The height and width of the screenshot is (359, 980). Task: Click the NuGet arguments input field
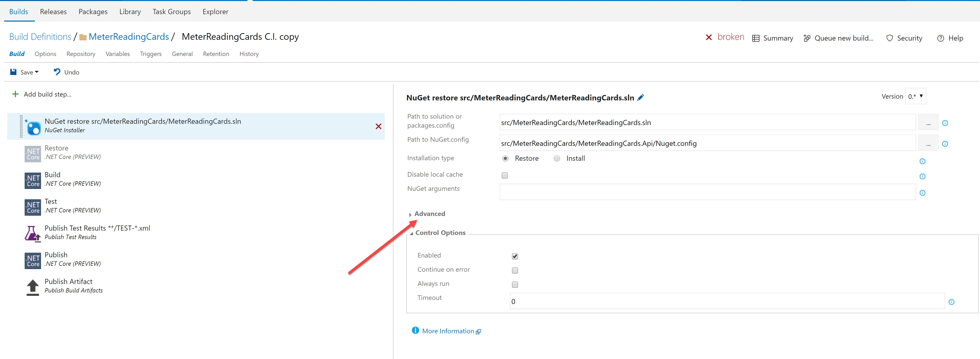[708, 192]
